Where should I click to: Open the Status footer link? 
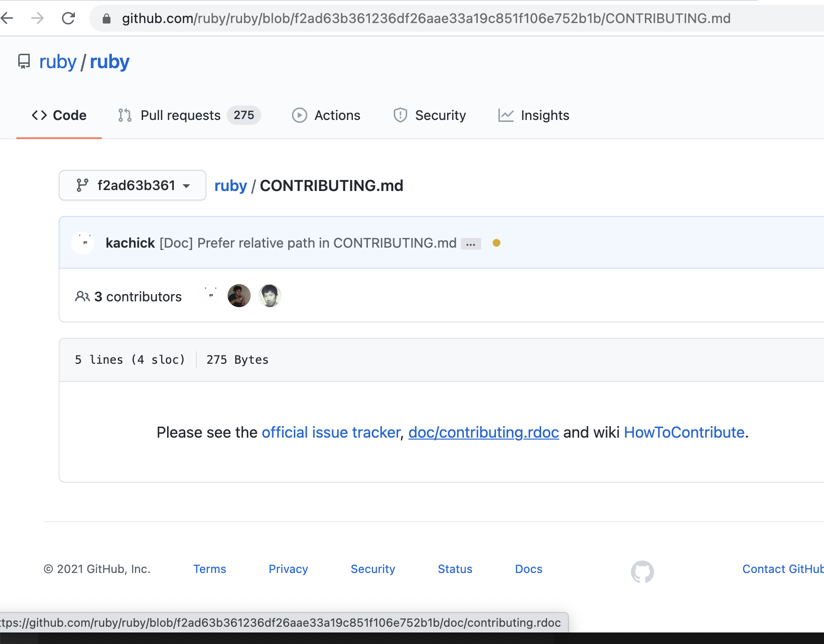coord(455,569)
